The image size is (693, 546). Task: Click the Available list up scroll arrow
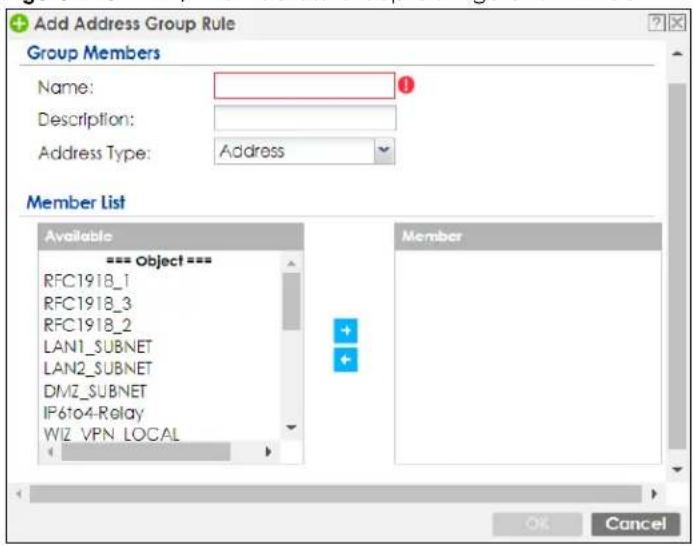291,263
